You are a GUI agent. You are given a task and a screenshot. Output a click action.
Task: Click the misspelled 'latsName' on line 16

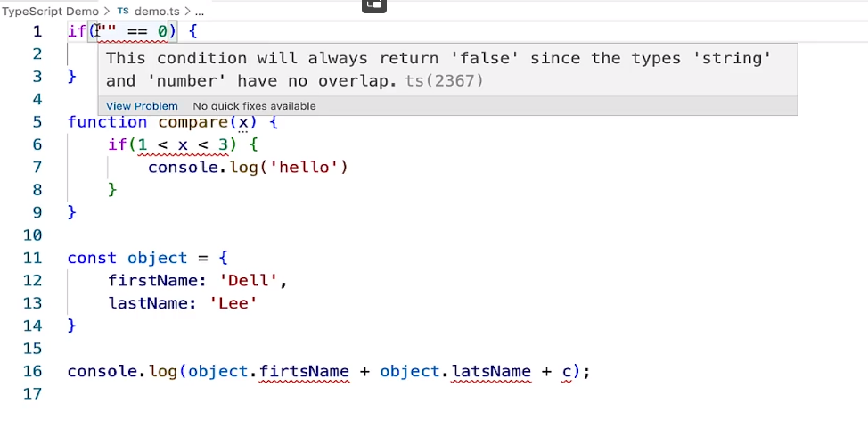click(x=491, y=372)
